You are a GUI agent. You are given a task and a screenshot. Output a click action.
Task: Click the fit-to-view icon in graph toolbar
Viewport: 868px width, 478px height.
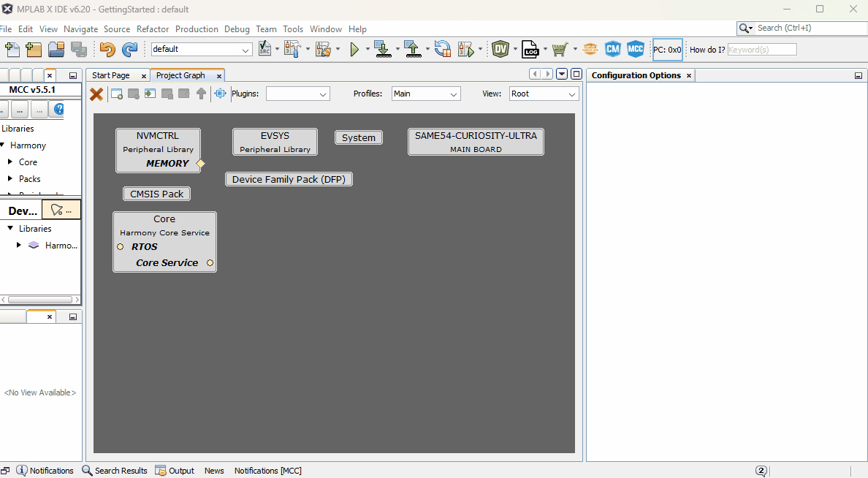click(x=221, y=94)
